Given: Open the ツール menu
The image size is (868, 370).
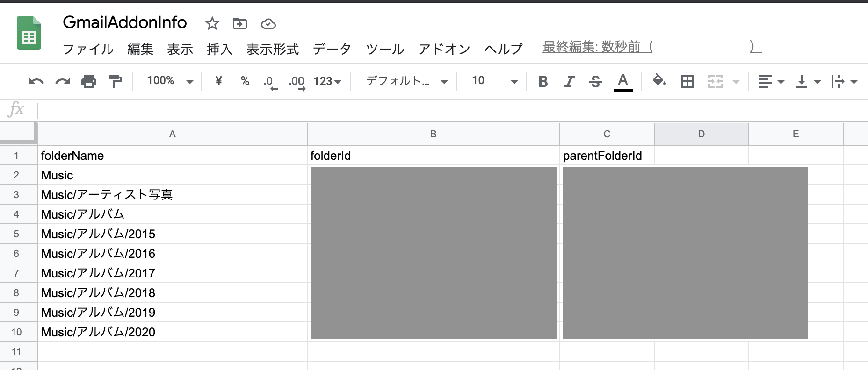Looking at the screenshot, I should 385,49.
